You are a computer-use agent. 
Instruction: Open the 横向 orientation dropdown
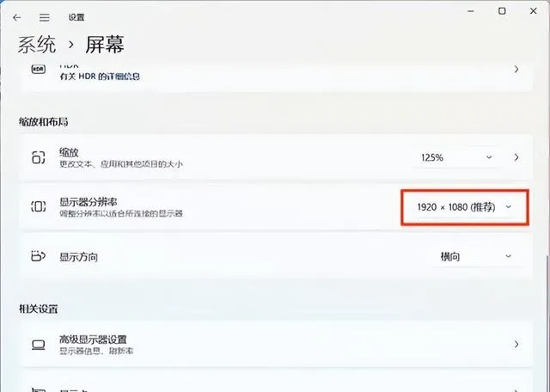475,257
